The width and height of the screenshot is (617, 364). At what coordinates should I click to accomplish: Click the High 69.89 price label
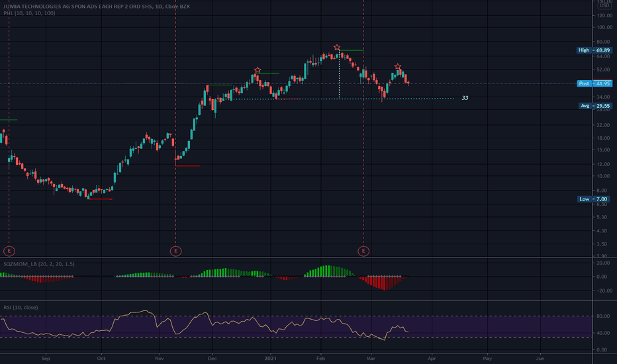tap(594, 50)
